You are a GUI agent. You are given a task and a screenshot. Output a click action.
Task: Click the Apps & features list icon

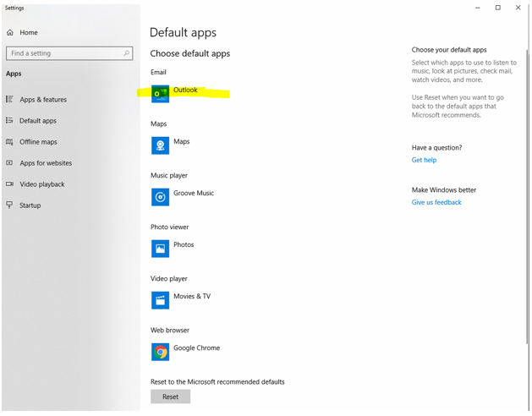tap(9, 99)
